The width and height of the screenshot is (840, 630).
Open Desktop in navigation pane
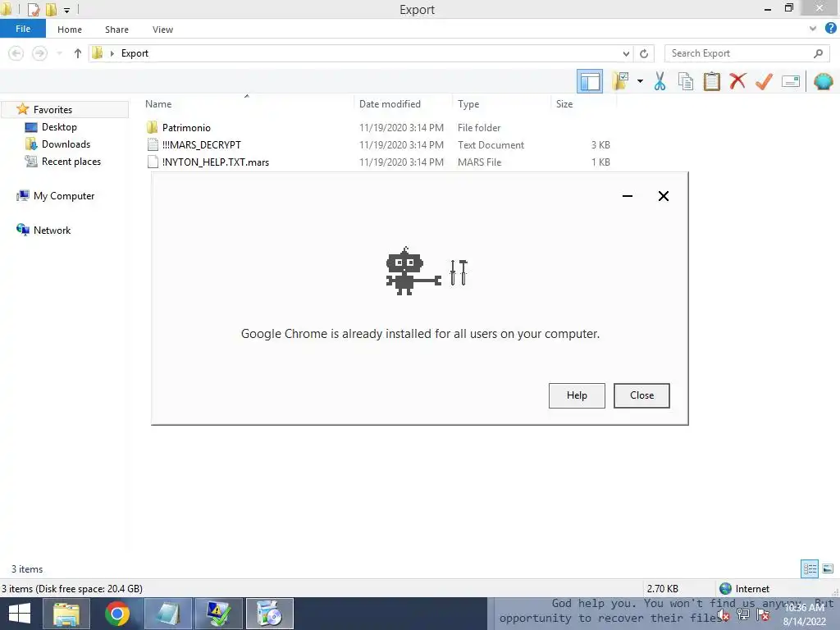(59, 127)
